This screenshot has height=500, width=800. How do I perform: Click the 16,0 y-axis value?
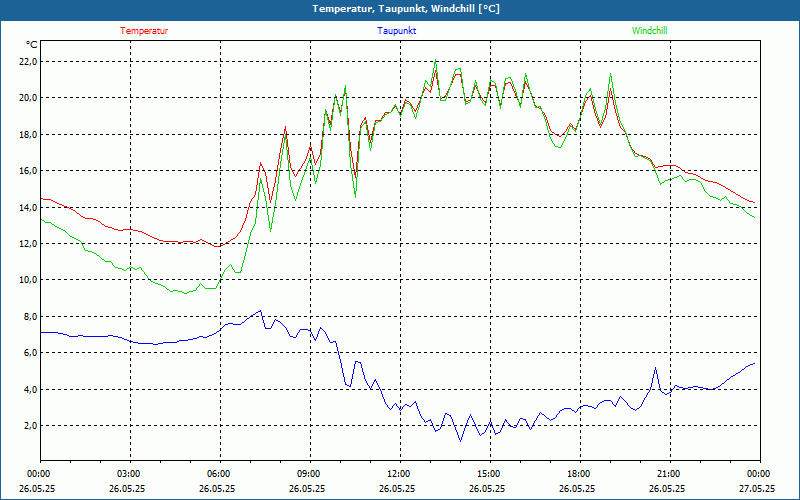29,171
